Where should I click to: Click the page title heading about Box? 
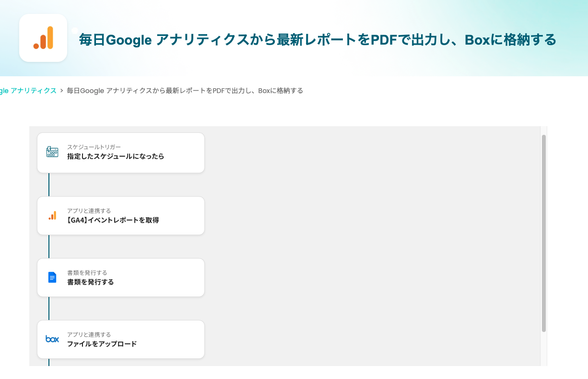318,39
